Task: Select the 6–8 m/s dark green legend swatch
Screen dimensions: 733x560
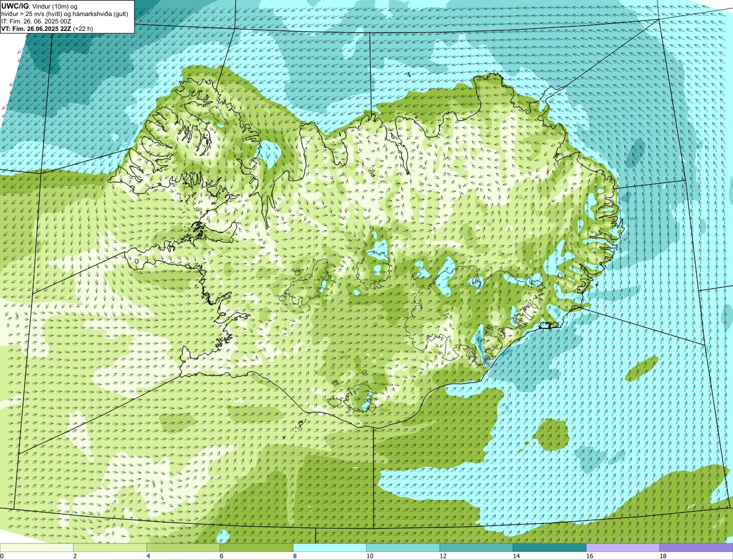Action: (257, 548)
